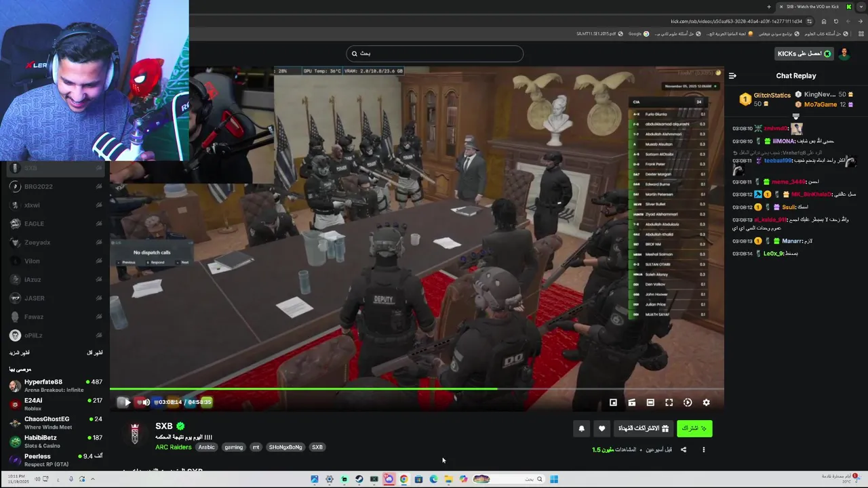This screenshot has height=488, width=868.
Task: Toggle picture-in-picture mini player
Action: point(613,403)
